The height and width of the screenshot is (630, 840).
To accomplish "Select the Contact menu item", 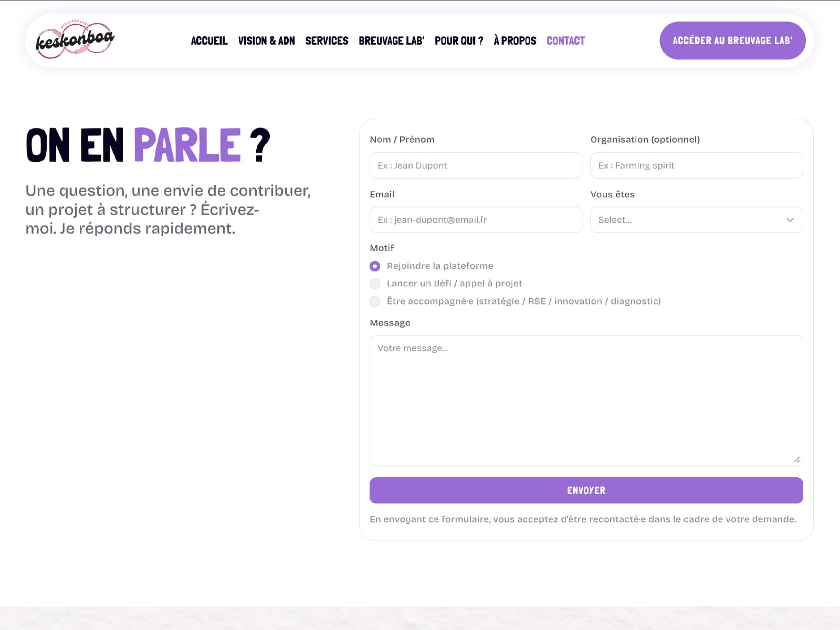I will [x=565, y=41].
